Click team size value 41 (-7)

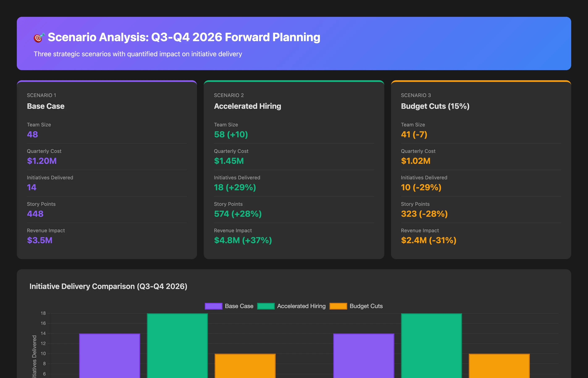click(x=414, y=134)
